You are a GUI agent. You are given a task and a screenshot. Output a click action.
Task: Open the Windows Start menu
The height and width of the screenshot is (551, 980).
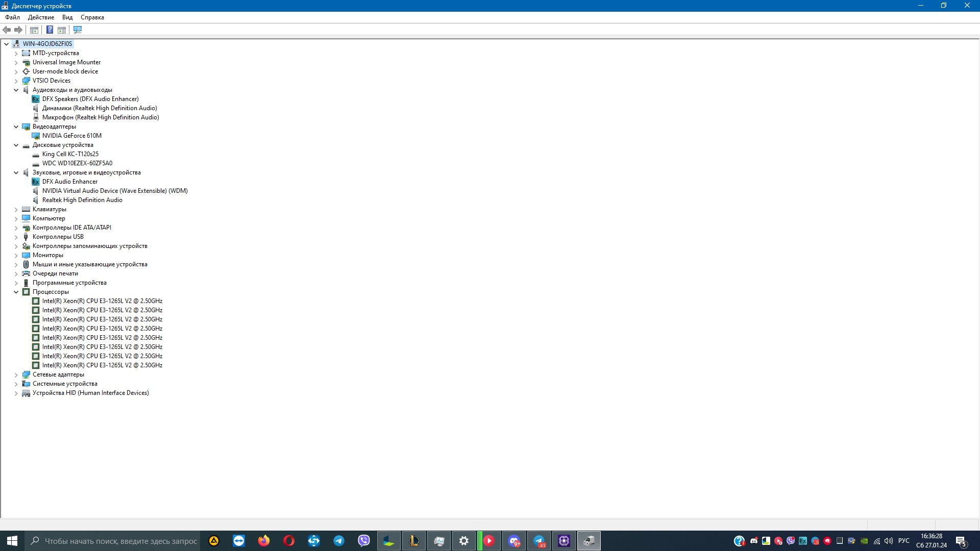(x=12, y=541)
